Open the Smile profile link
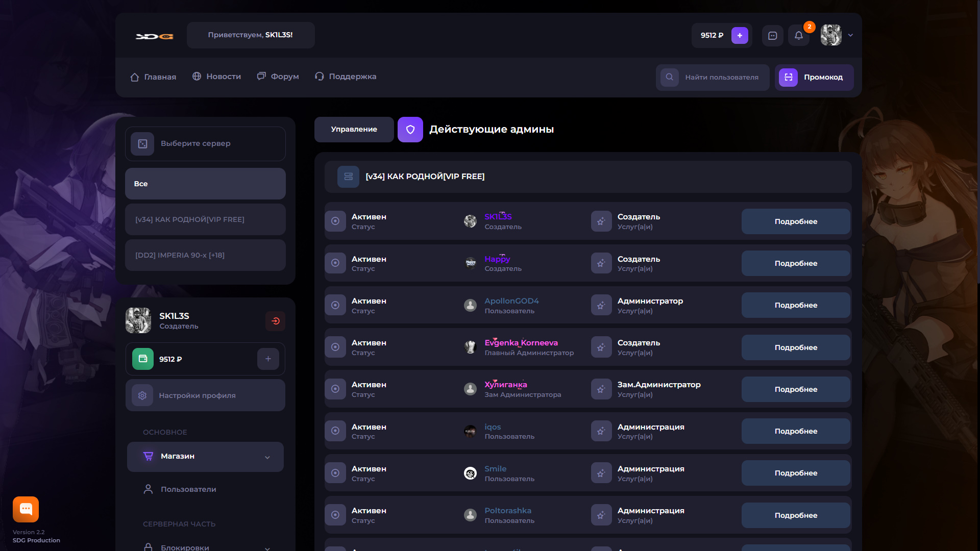This screenshot has height=551, width=980. pos(496,469)
